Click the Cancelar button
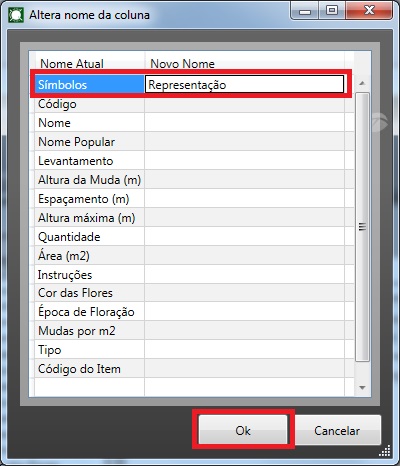400x466 pixels. (x=337, y=430)
